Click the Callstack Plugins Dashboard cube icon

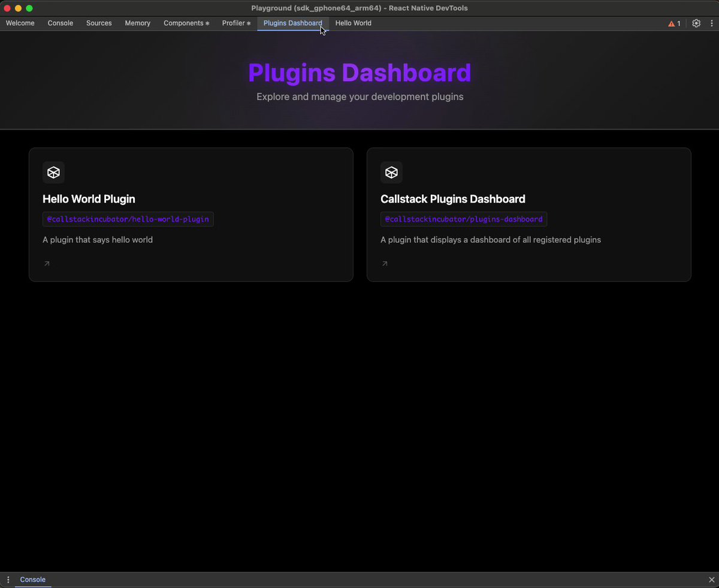[x=391, y=173]
